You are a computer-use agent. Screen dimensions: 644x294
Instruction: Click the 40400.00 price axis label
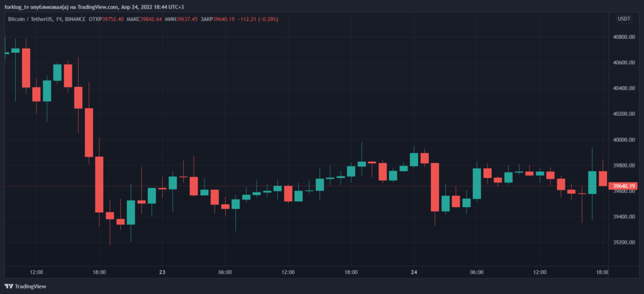pos(623,89)
